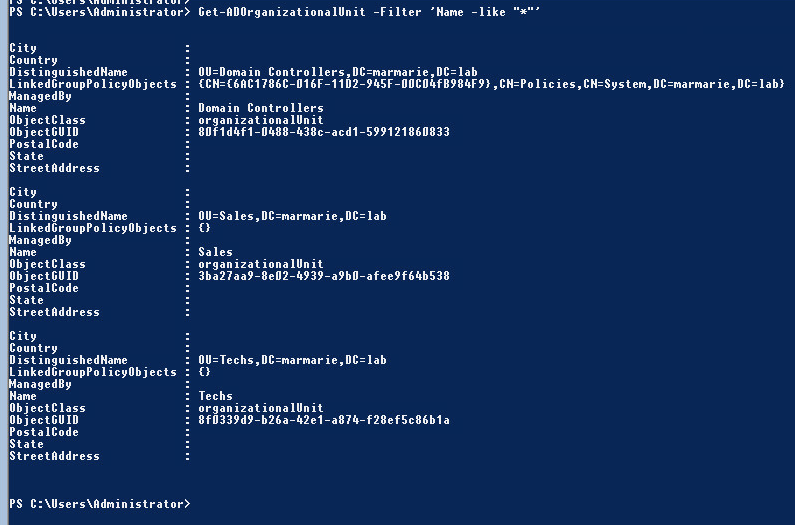Click the ObjectGUID starting with 8f0339d9

coord(324,420)
